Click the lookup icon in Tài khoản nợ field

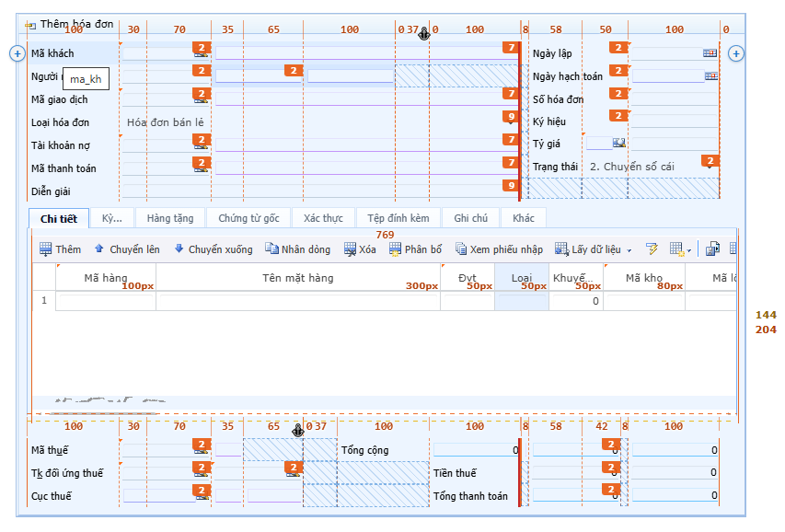tap(202, 146)
